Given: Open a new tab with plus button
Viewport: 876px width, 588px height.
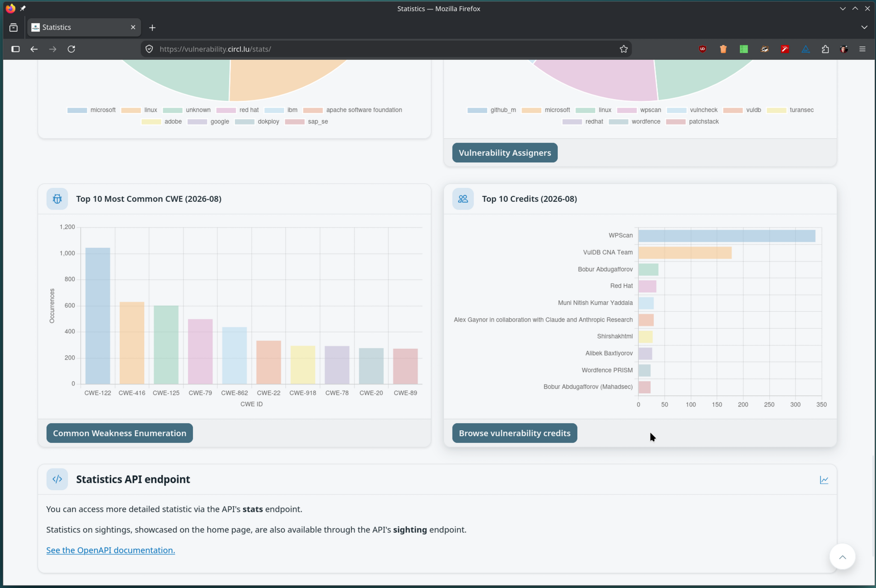Looking at the screenshot, I should coord(152,28).
